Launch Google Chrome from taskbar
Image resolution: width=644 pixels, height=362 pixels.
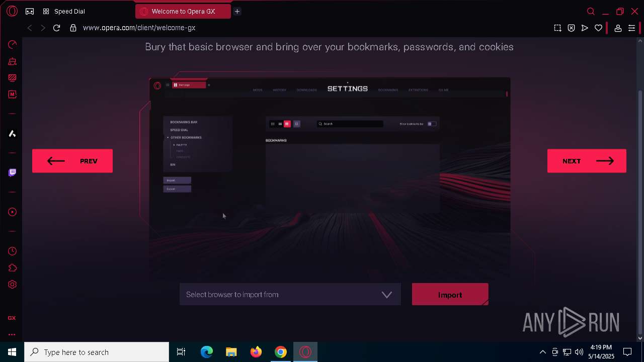point(281,352)
